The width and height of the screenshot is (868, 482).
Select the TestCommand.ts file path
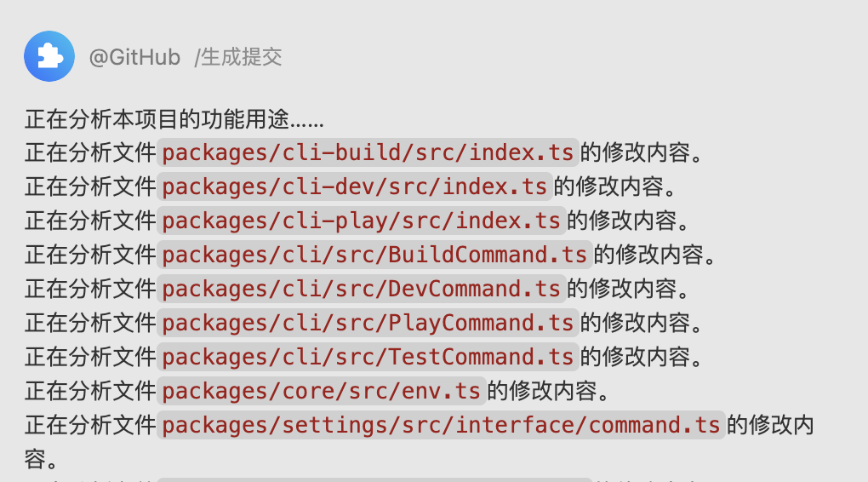[x=368, y=357]
